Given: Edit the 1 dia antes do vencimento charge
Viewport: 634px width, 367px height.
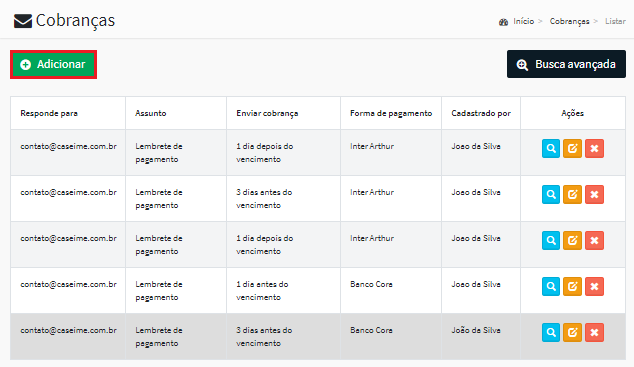Looking at the screenshot, I should (573, 287).
